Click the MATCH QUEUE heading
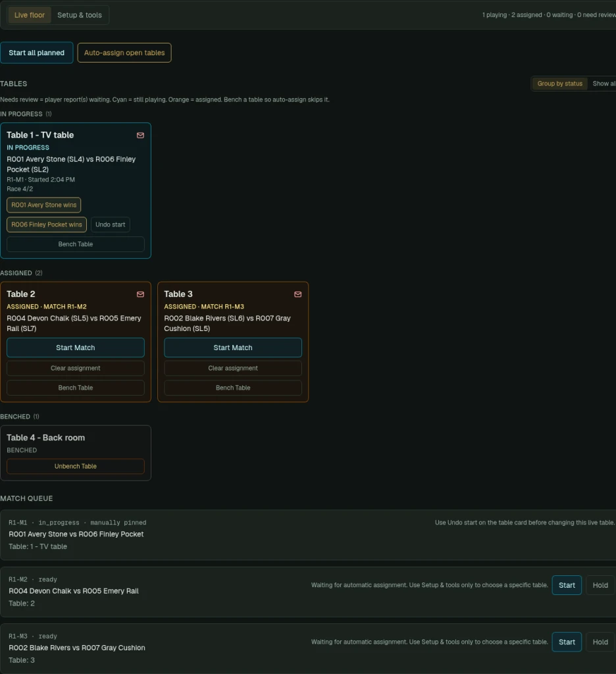This screenshot has width=616, height=674. [26, 499]
